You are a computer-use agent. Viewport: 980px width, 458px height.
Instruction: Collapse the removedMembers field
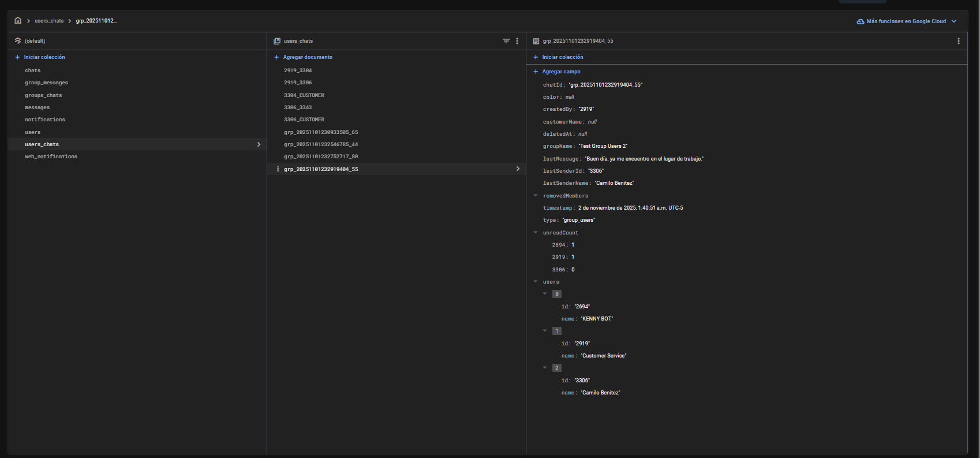[x=536, y=196]
